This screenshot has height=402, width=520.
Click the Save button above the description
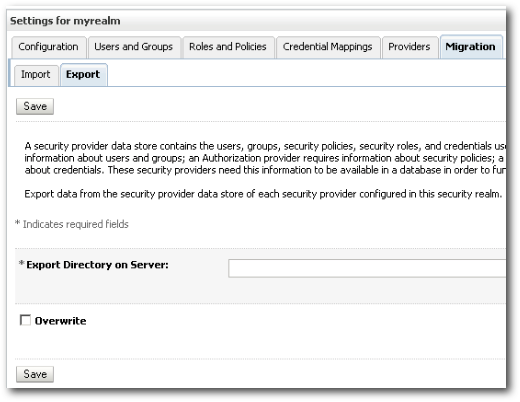coord(35,107)
